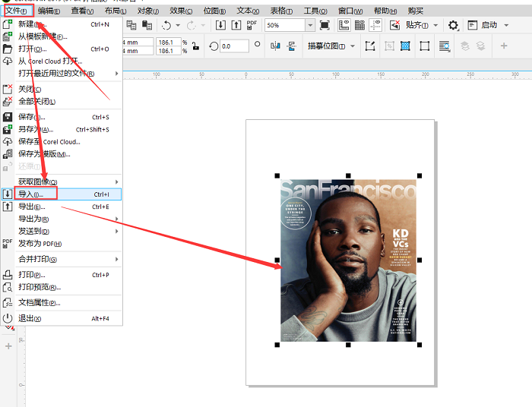Open Options with the gear icon

(454, 25)
